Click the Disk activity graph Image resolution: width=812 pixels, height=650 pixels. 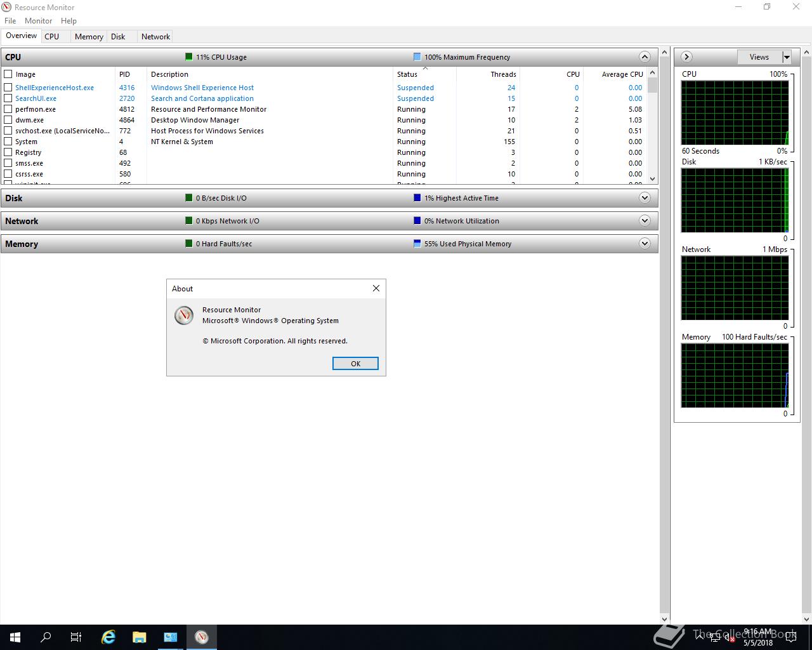(x=735, y=201)
